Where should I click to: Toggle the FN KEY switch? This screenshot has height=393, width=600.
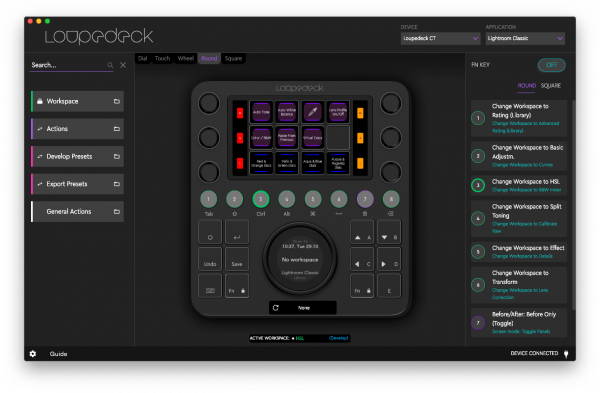pyautogui.click(x=551, y=65)
